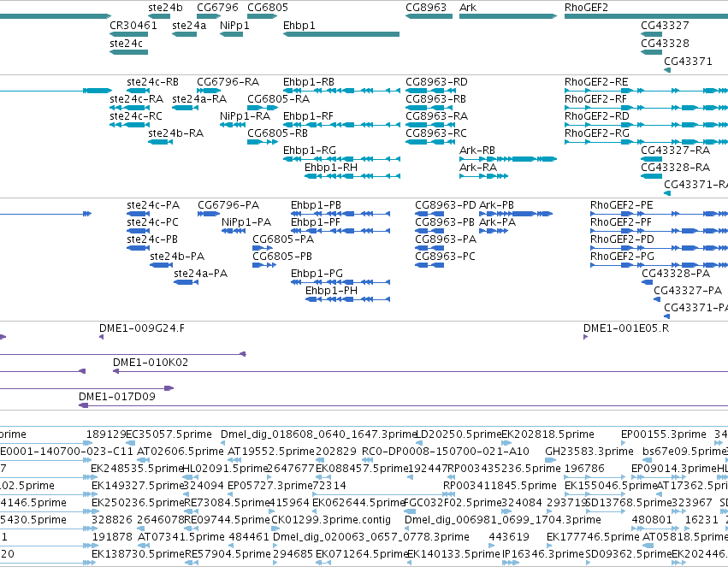Click the ste24a gene feature
This screenshot has width=728, height=567.
(184, 34)
